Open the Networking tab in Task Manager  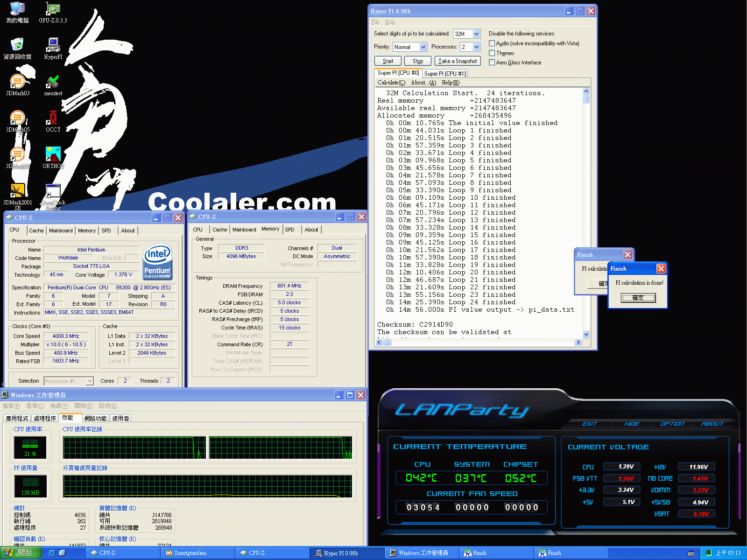pyautogui.click(x=95, y=418)
